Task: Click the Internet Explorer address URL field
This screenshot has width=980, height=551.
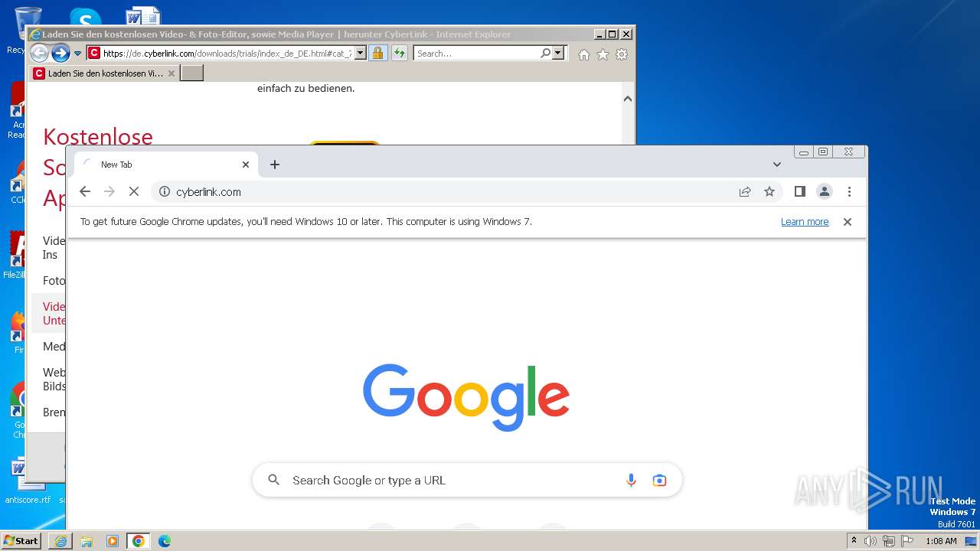Action: click(227, 54)
